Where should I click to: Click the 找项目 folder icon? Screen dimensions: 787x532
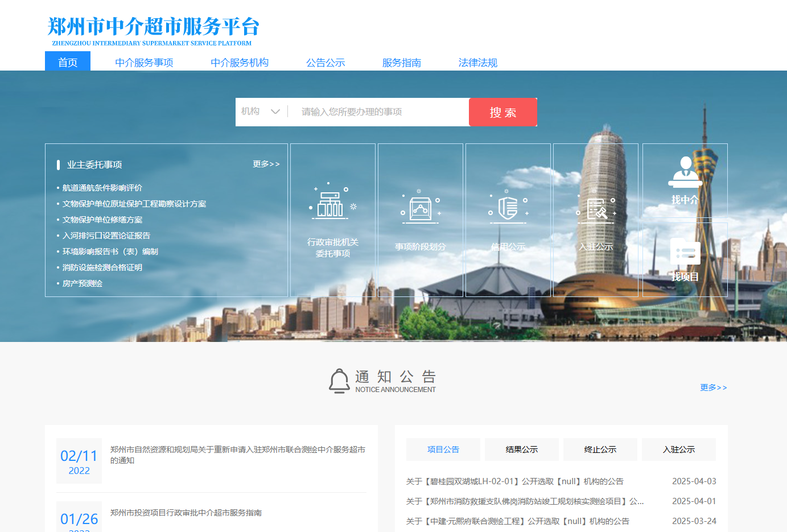(685, 251)
